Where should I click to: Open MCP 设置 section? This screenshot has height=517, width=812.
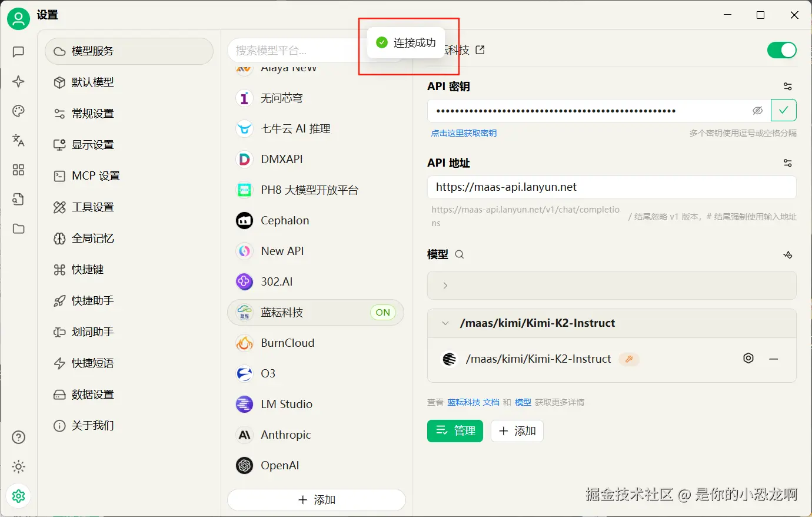pyautogui.click(x=129, y=176)
